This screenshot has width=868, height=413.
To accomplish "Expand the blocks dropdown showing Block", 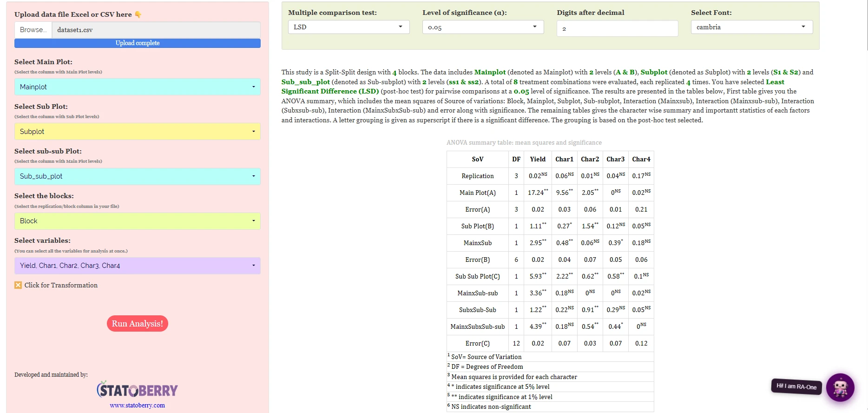I will (x=138, y=221).
